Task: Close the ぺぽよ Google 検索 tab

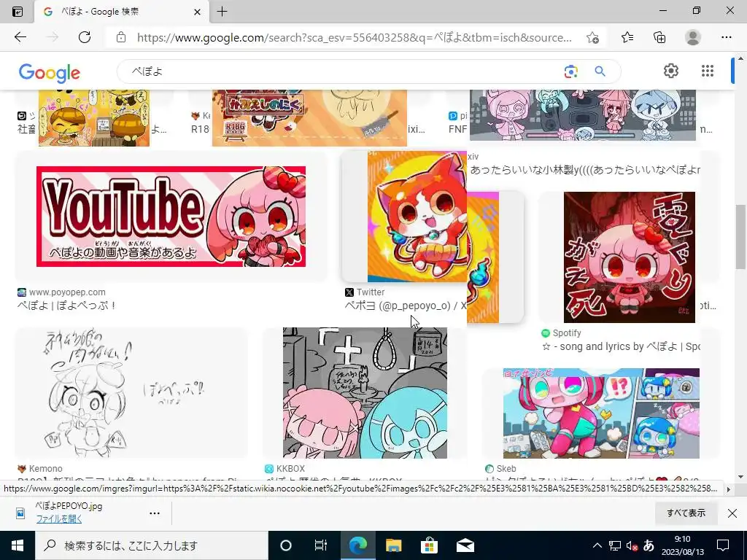Action: pos(197,12)
